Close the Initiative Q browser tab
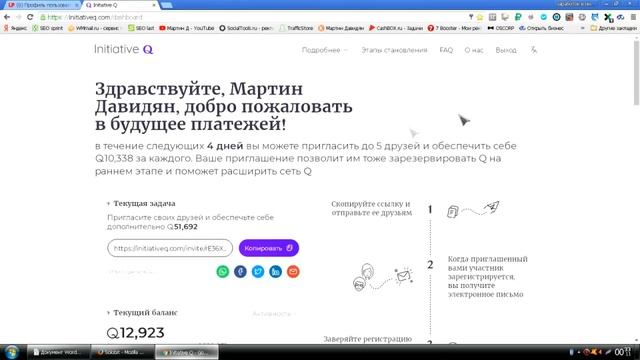Viewport: 640px width, 360px height. pyautogui.click(x=154, y=5)
